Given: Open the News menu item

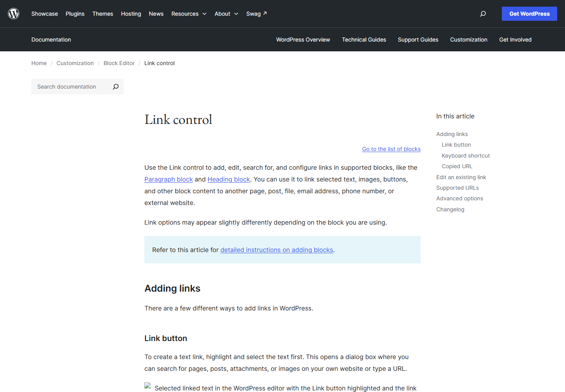Looking at the screenshot, I should pyautogui.click(x=156, y=14).
